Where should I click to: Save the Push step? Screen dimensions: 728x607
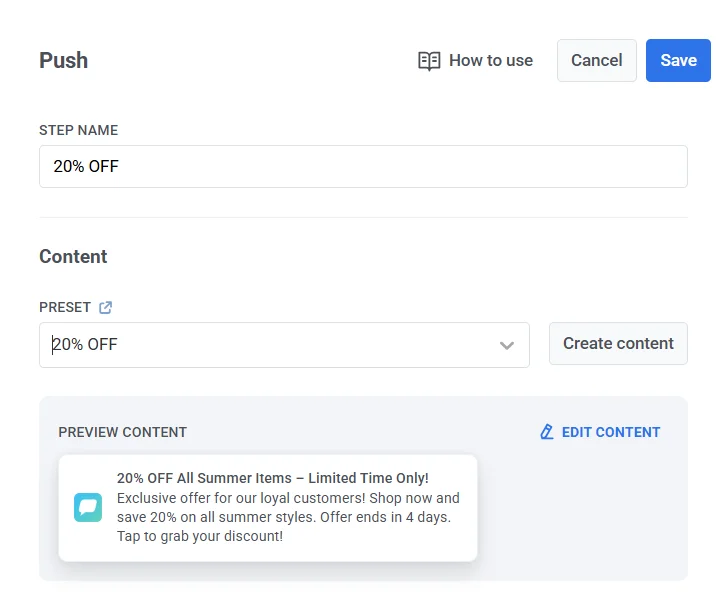point(678,61)
